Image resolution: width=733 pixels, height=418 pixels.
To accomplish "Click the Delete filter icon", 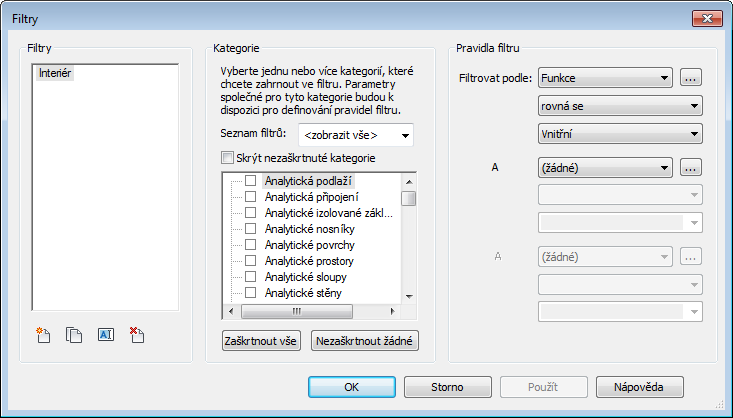I will pos(137,335).
